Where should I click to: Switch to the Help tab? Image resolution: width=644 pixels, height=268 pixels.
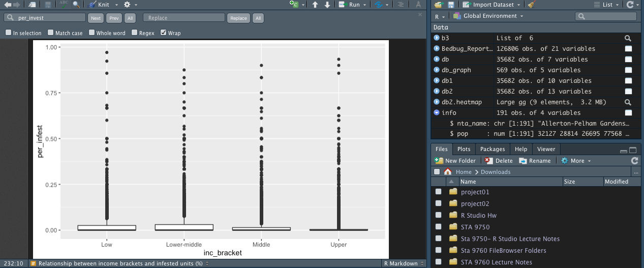point(521,149)
